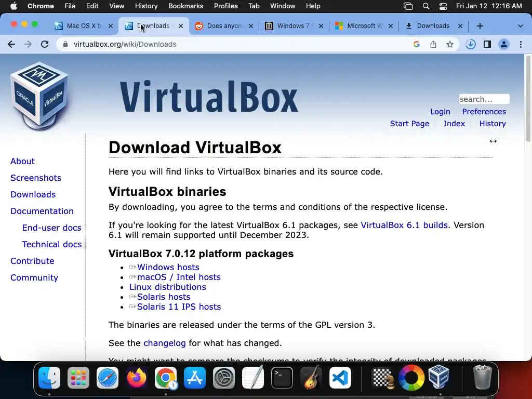
Task: Open App Store from the Dock
Action: 195,377
